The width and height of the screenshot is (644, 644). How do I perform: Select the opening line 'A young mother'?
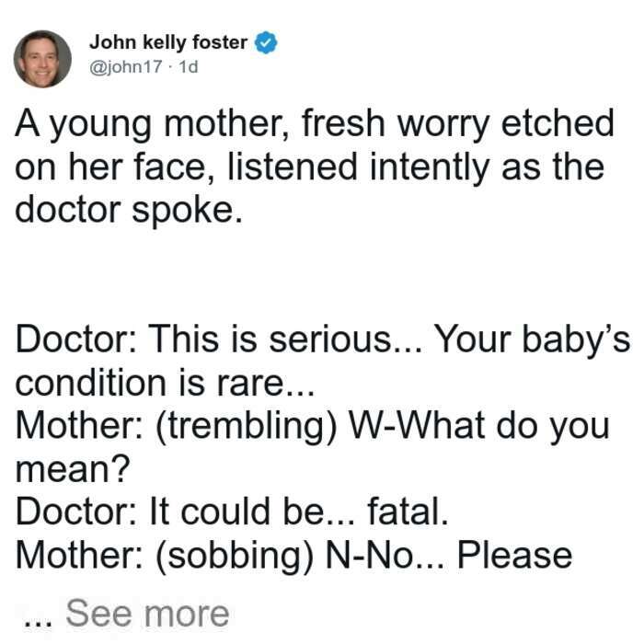151,123
